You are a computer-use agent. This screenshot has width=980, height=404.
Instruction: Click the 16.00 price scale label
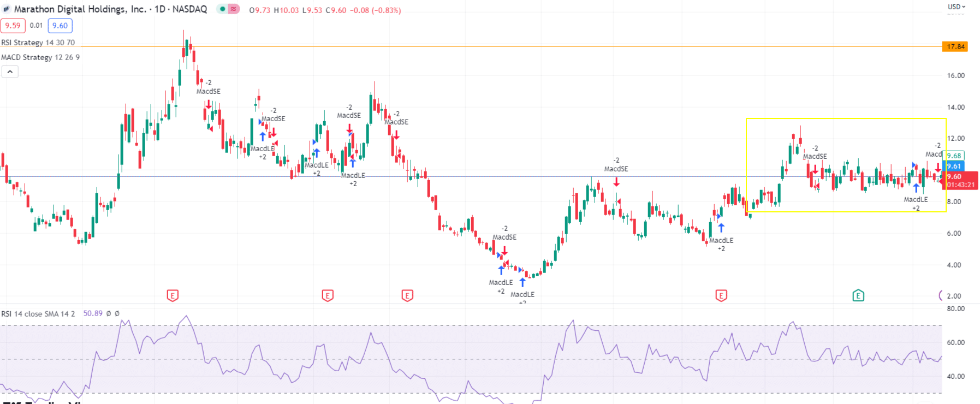click(x=955, y=76)
